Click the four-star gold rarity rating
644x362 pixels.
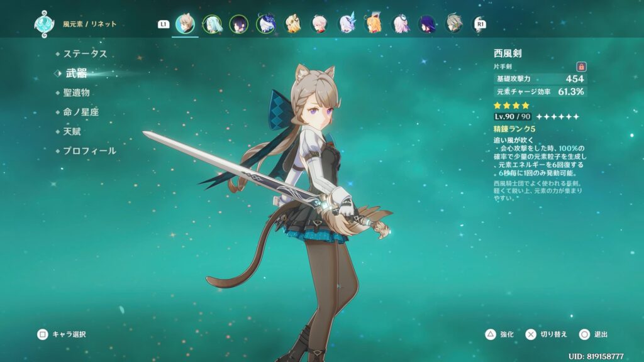(x=511, y=106)
